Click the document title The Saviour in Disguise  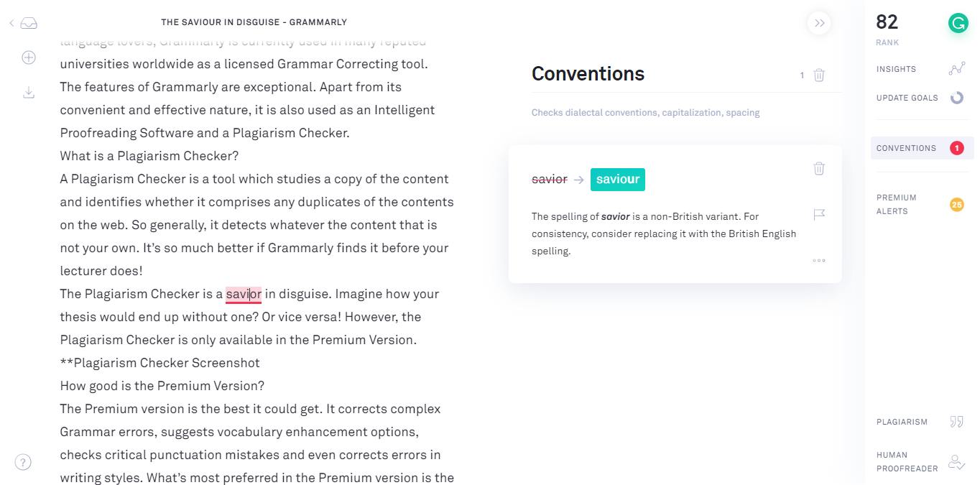click(254, 23)
